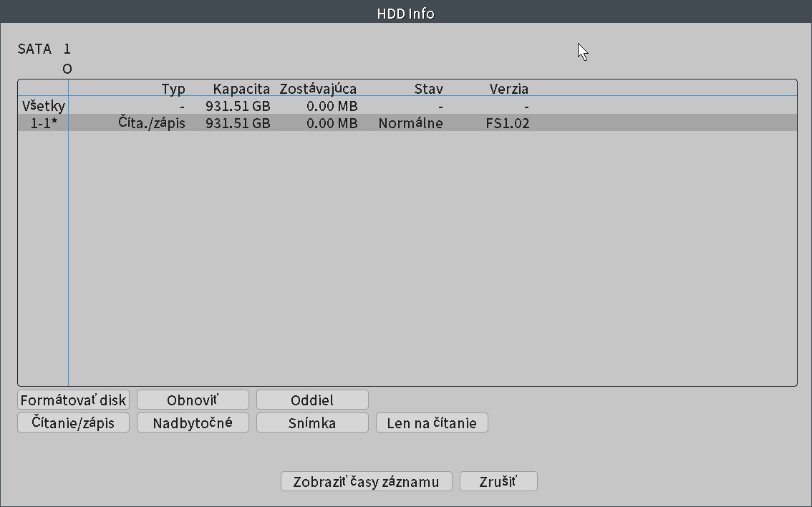Set the disk to Len na čítanie
The height and width of the screenshot is (507, 812).
click(x=432, y=422)
